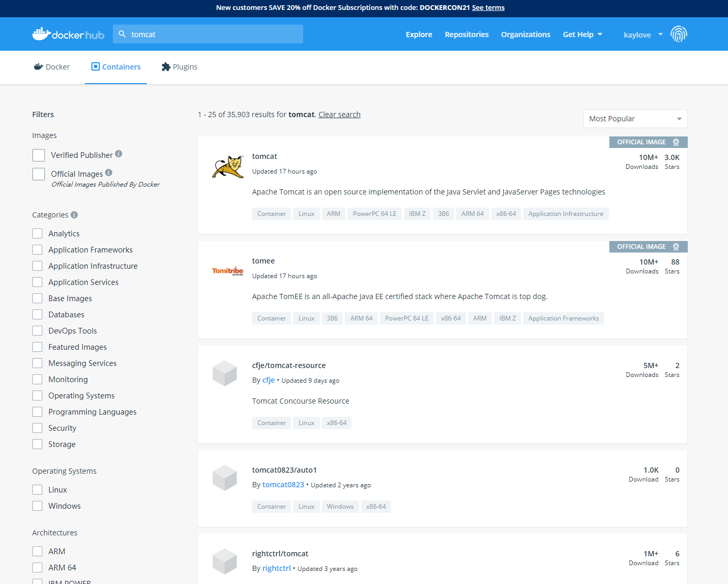Click Verified Publisher info icon
Image resolution: width=728 pixels, height=584 pixels.
point(119,154)
